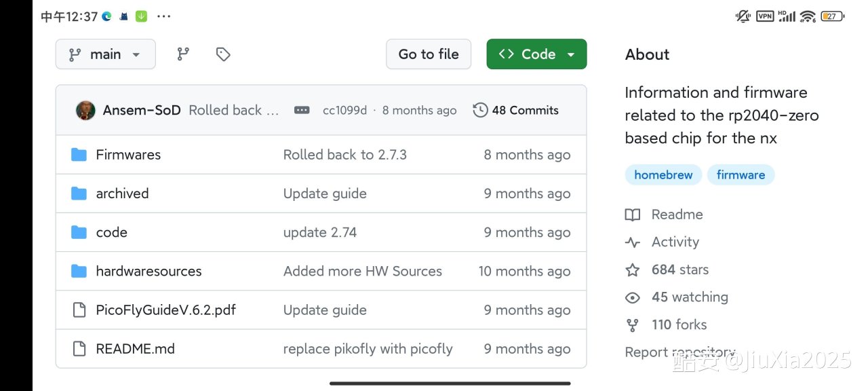Open the main branch dropdown
Viewport: 868px width, 391px height.
[105, 54]
